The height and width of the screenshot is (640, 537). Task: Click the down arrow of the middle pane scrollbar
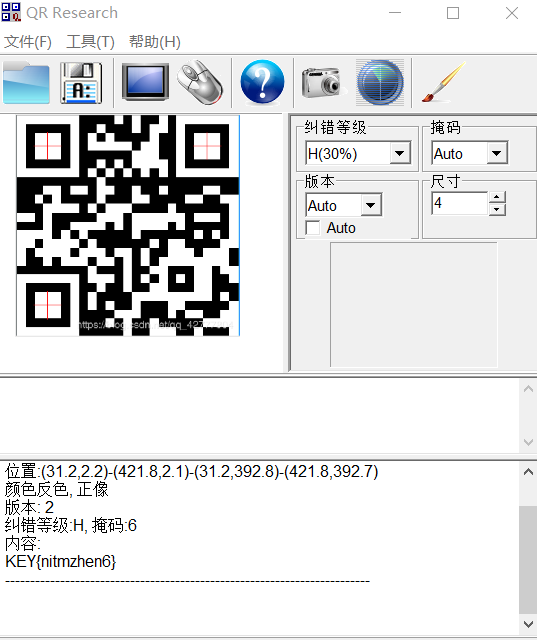point(528,442)
